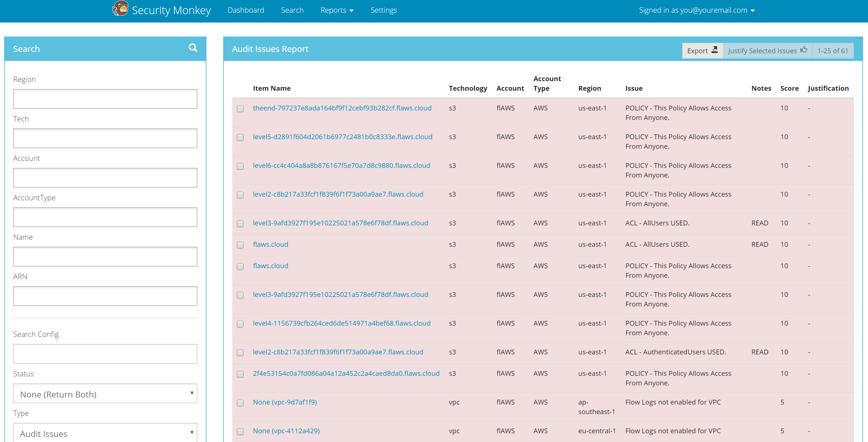Open the None (vpc-9d7af1f9) item link
This screenshot has height=442, width=868.
tap(285, 402)
